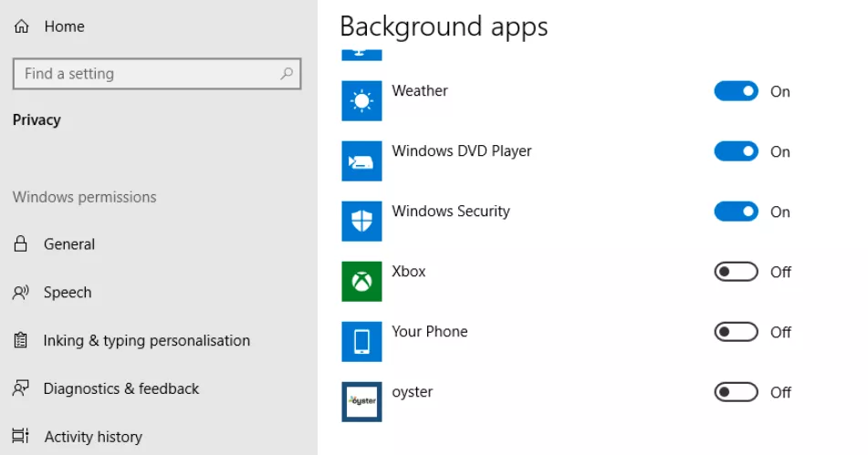Open the Home settings page
Image resolution: width=868 pixels, height=455 pixels.
(x=64, y=26)
